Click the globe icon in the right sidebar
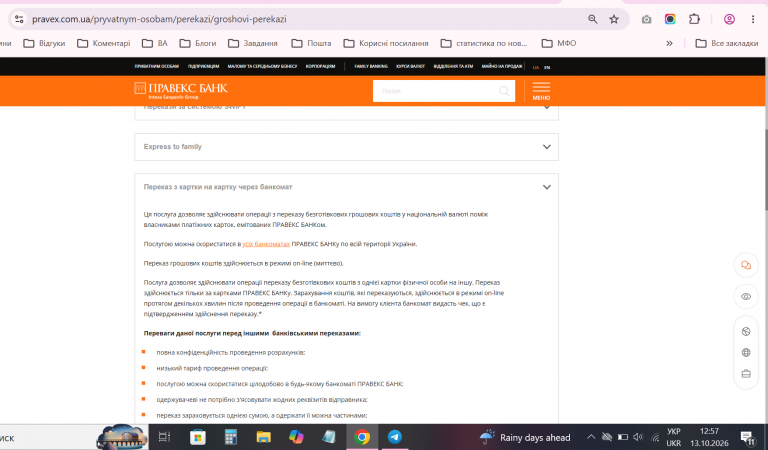 click(x=746, y=353)
